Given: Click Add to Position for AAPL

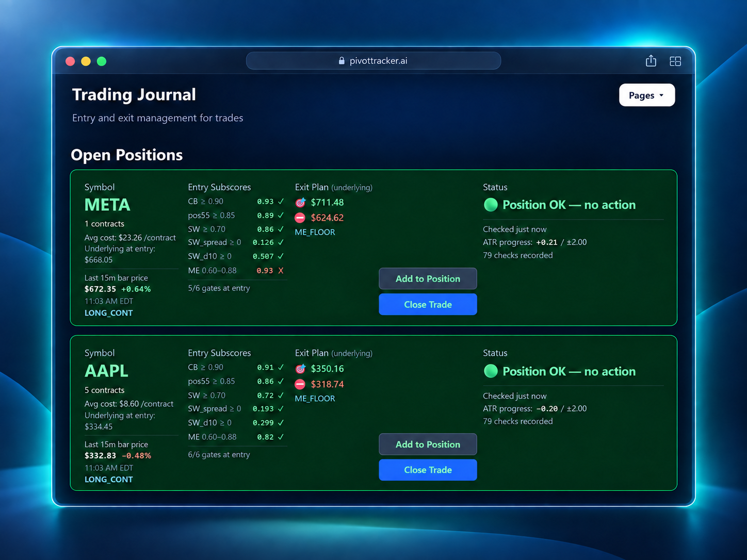Looking at the screenshot, I should coord(428,444).
